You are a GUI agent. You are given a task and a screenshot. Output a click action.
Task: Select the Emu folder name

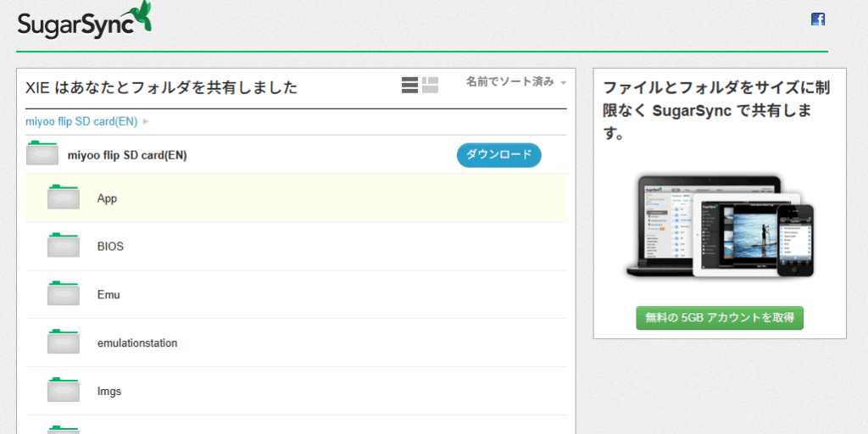[x=108, y=294]
